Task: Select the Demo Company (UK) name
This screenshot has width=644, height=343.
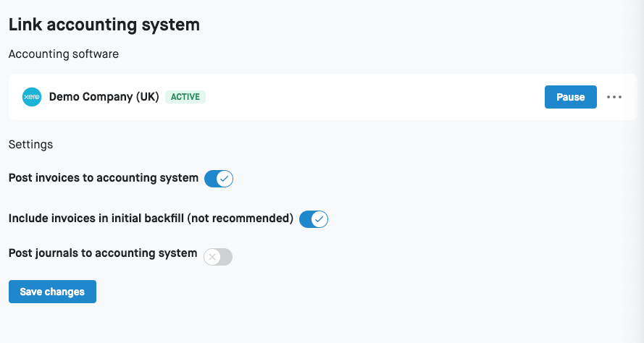Action: 104,97
